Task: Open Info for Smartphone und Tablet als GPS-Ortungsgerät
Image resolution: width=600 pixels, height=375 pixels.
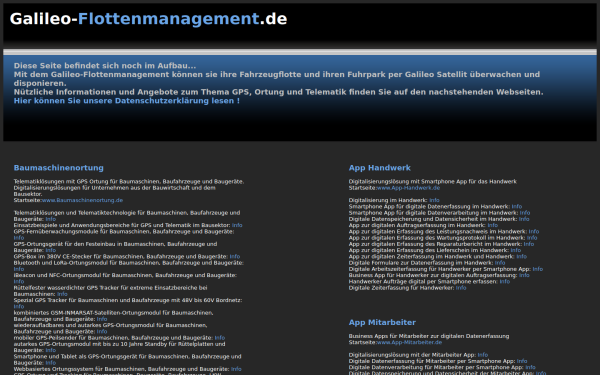Action: 51,363
